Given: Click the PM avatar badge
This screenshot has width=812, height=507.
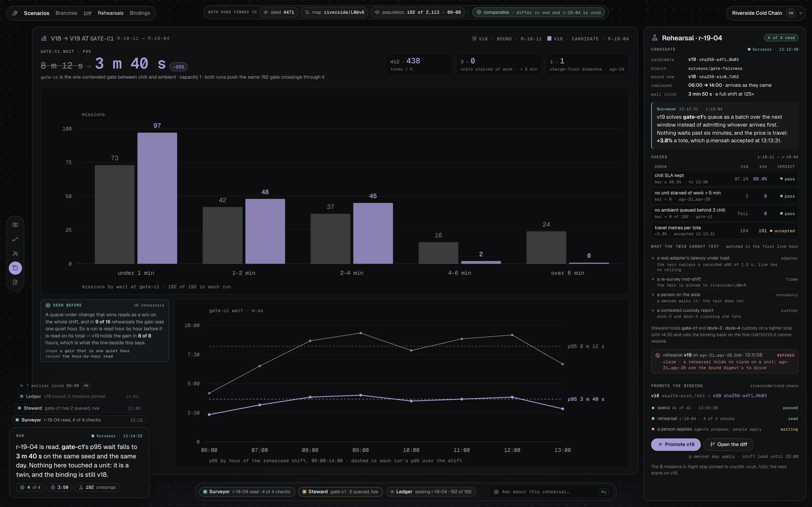Looking at the screenshot, I should pyautogui.click(x=791, y=13).
